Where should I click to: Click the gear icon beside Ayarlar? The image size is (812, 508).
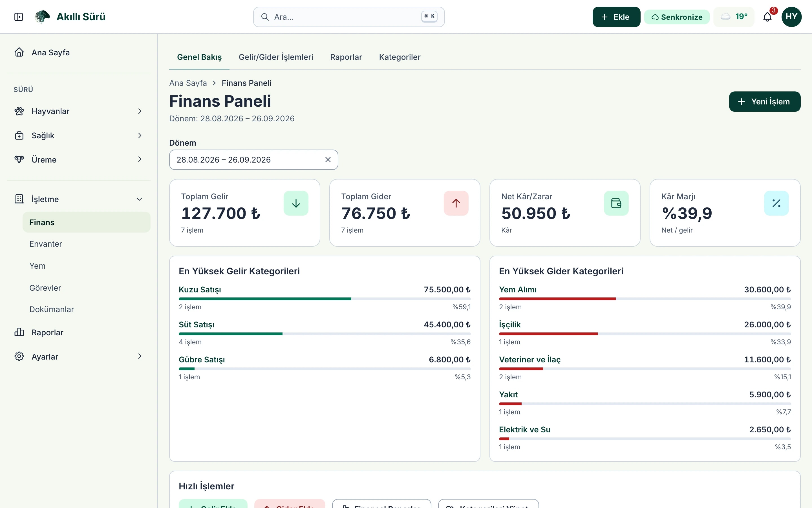tap(19, 356)
